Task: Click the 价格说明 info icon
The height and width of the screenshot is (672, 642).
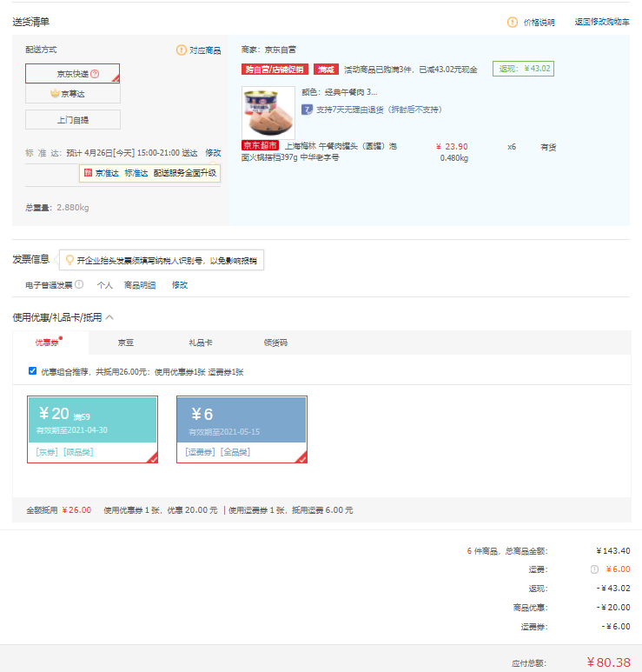Action: (x=513, y=22)
